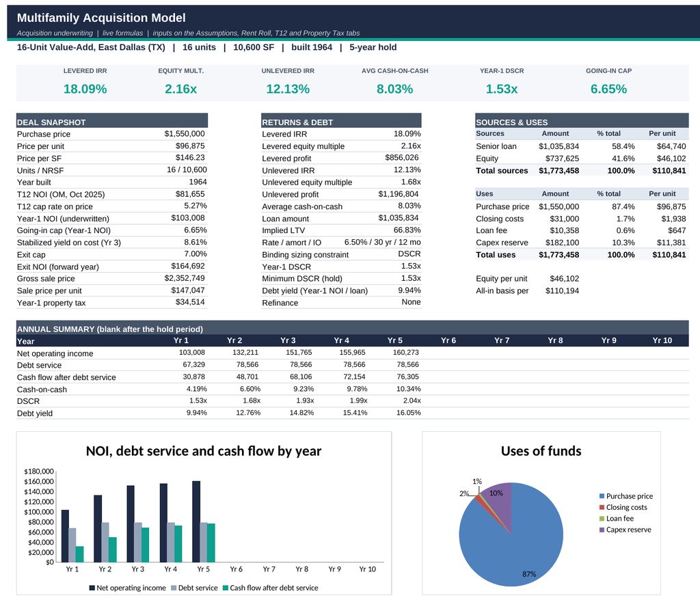The image size is (700, 598).
Task: Click the Yr 1 column header in Annual Summary
Action: click(180, 340)
